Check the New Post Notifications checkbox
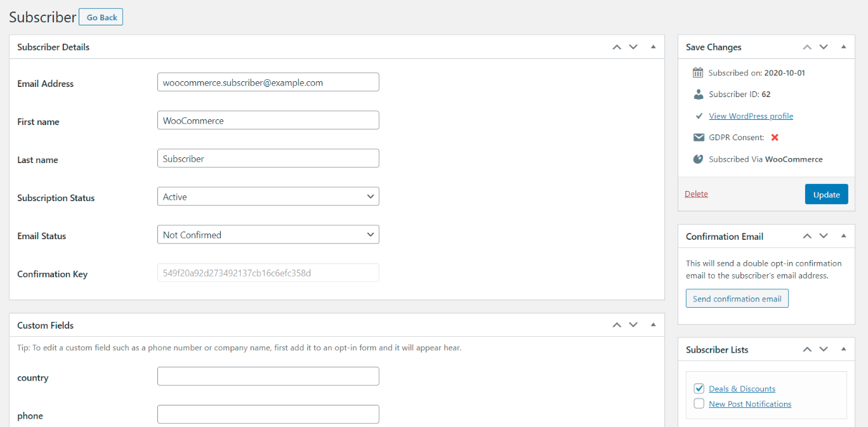The width and height of the screenshot is (868, 427). 699,404
